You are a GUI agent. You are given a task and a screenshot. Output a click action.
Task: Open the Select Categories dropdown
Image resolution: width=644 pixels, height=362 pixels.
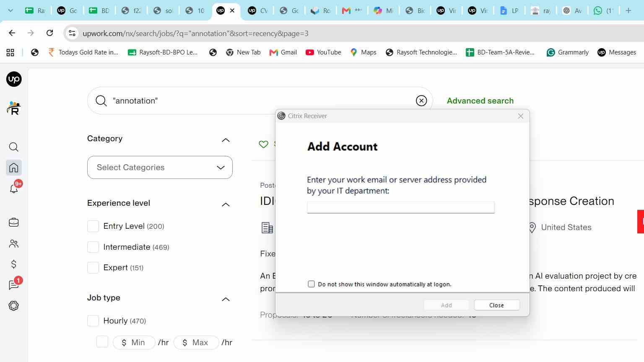tap(160, 167)
